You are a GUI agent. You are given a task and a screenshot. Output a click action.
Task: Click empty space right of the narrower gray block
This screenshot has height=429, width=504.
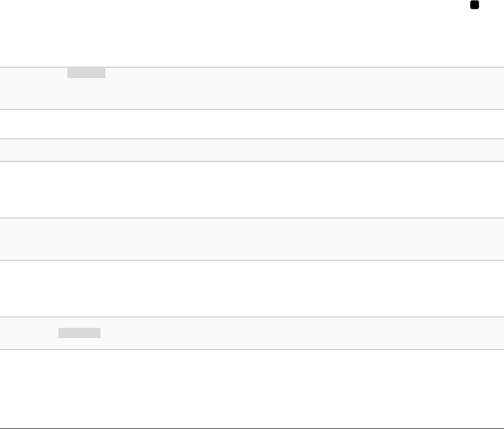(305, 73)
